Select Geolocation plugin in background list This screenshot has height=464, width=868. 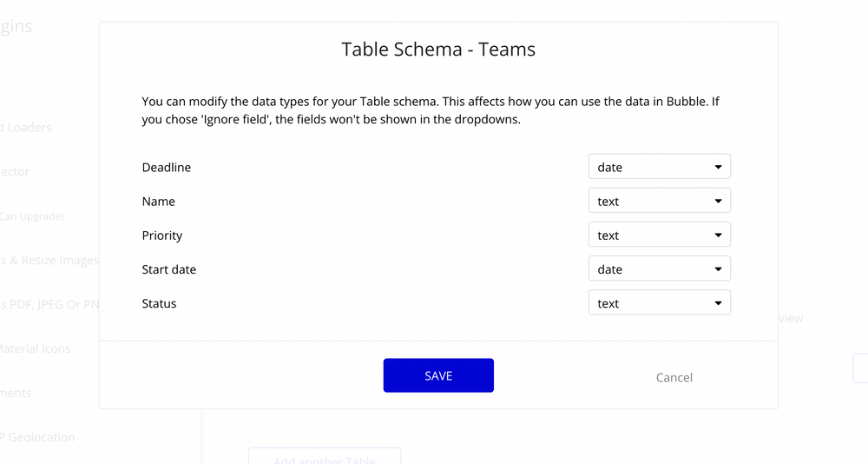tap(37, 437)
